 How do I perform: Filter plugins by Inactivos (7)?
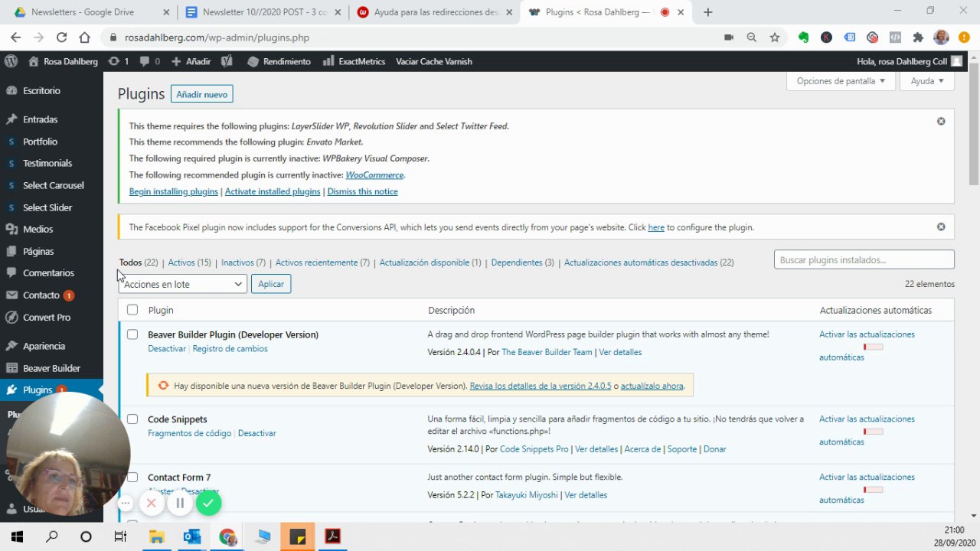tap(243, 262)
